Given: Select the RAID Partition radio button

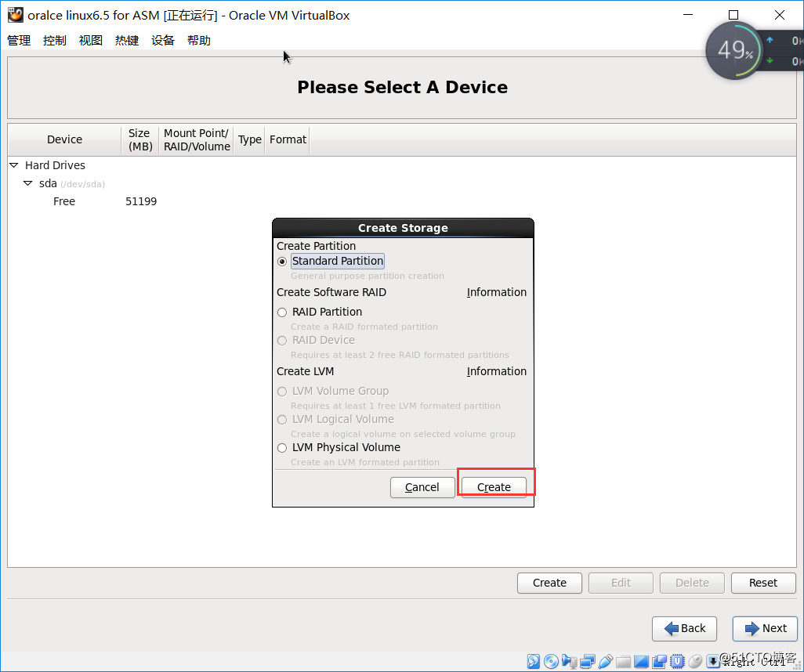Looking at the screenshot, I should tap(282, 313).
